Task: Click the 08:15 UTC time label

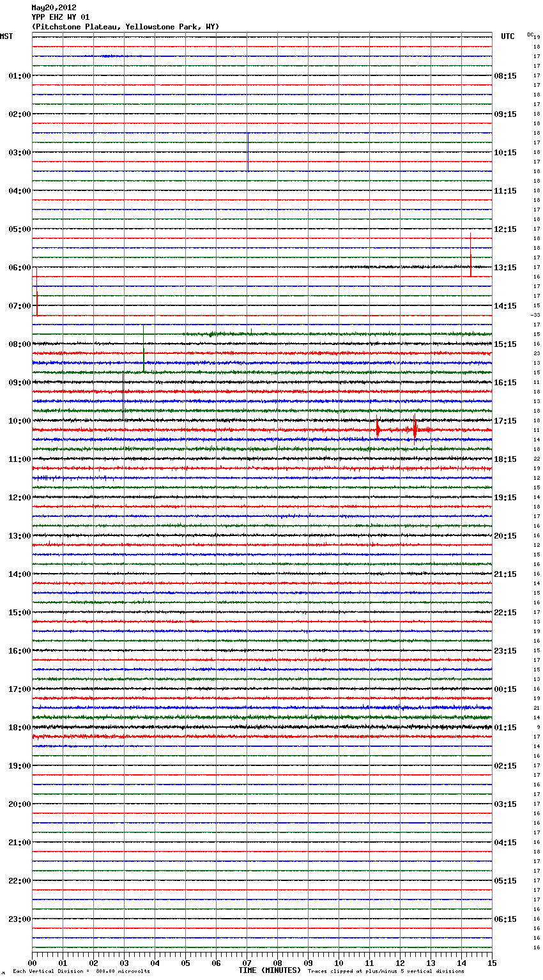Action: coord(505,76)
